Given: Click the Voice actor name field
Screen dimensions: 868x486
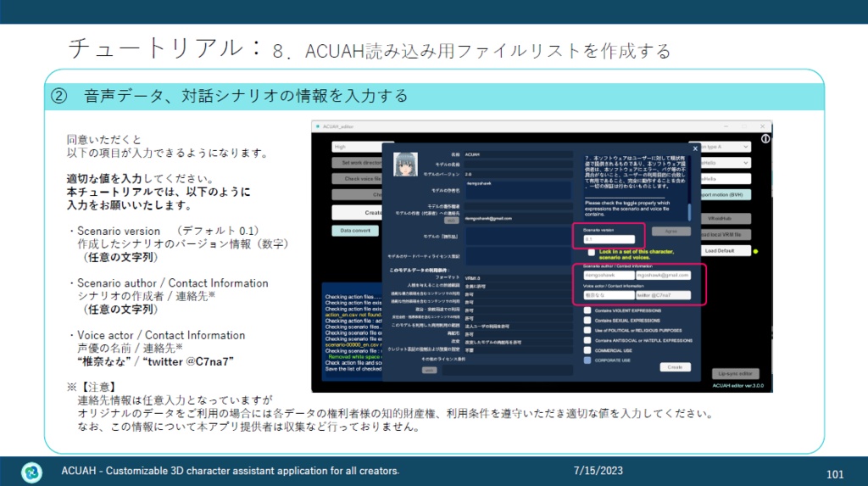Looking at the screenshot, I should click(609, 295).
